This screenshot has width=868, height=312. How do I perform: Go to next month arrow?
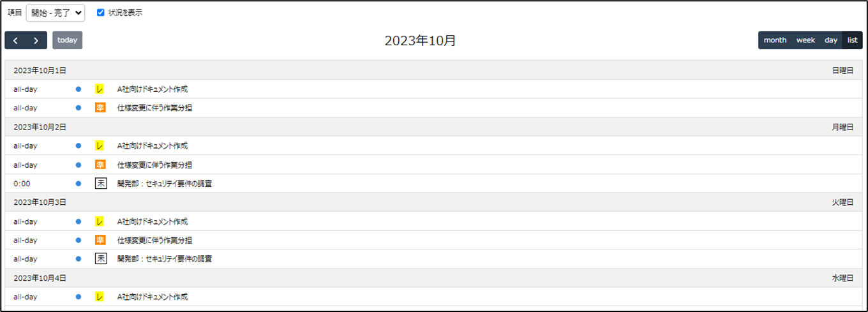(x=36, y=40)
